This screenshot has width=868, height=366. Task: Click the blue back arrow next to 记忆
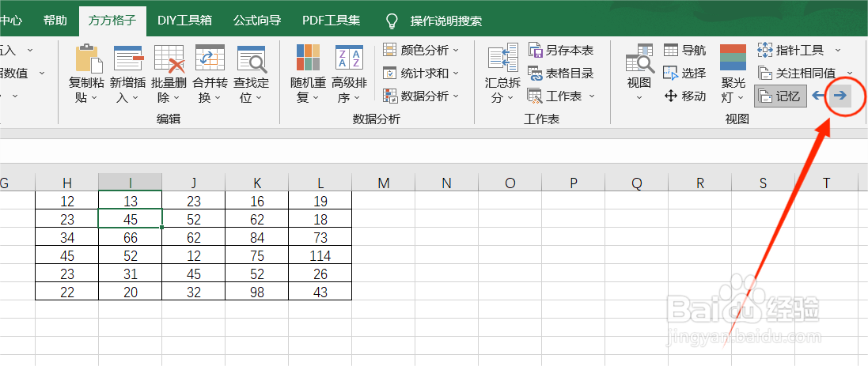point(818,96)
